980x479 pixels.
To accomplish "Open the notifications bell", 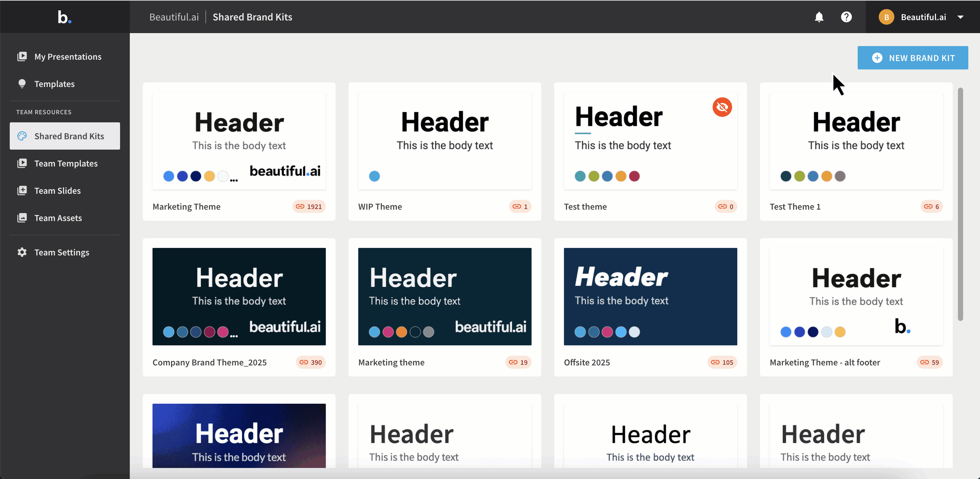I will [819, 17].
